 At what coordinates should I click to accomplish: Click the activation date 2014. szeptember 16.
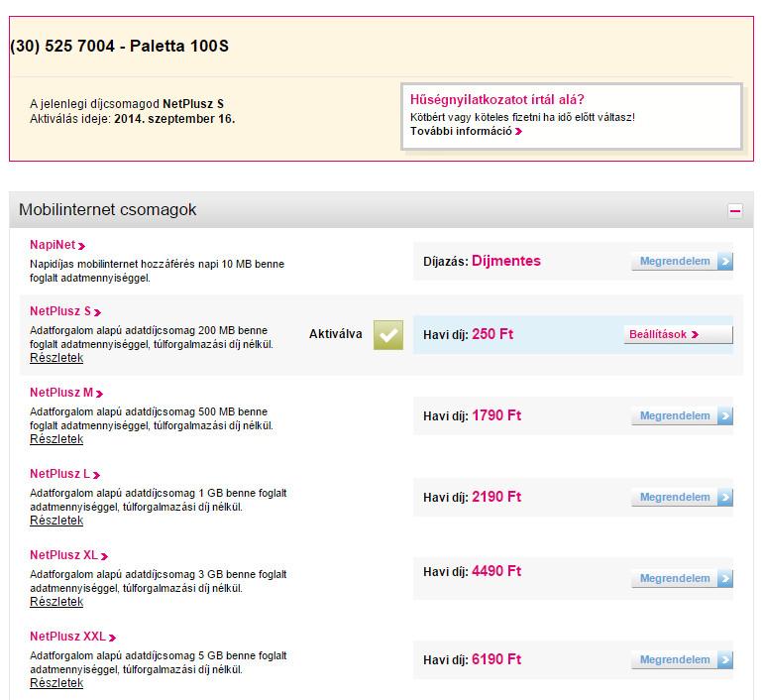click(x=174, y=119)
